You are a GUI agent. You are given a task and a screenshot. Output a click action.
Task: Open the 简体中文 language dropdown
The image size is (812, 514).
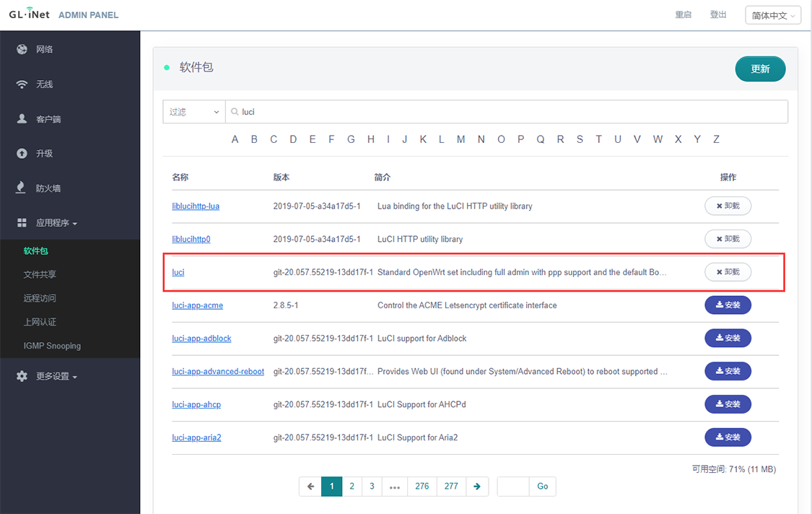pos(773,14)
